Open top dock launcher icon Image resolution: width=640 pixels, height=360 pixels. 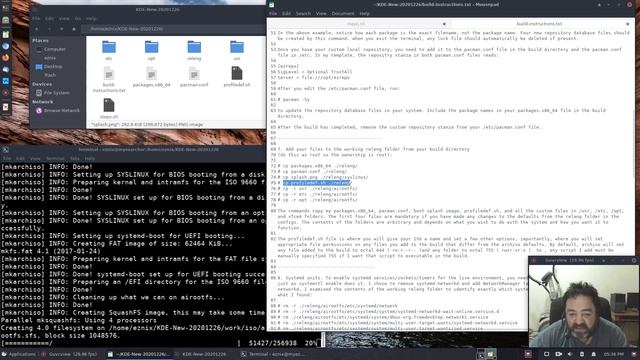click(x=5, y=8)
